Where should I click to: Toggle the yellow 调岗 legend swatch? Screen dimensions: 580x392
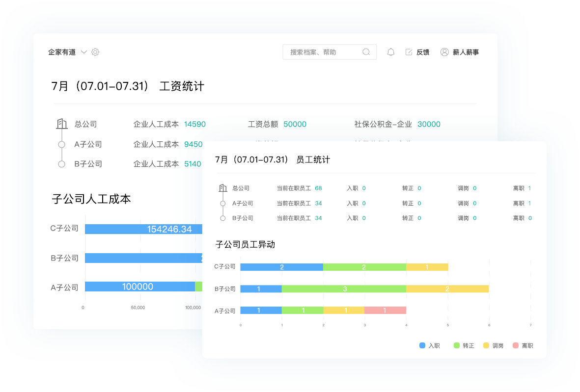pos(486,345)
